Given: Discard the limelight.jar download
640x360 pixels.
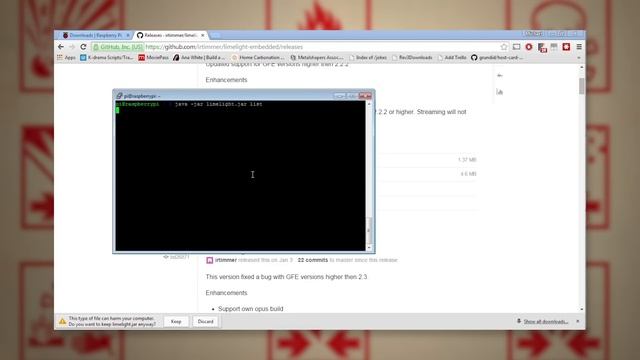Looking at the screenshot, I should point(205,322).
